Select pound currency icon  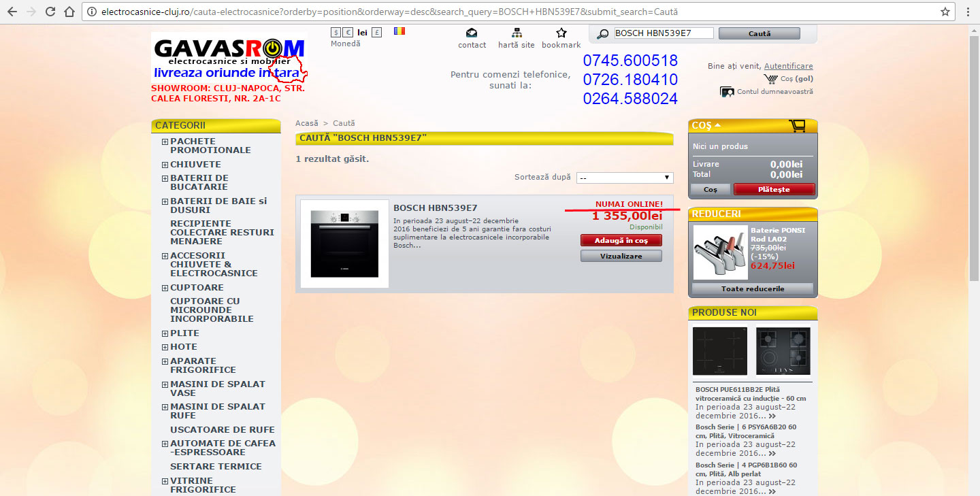click(377, 32)
